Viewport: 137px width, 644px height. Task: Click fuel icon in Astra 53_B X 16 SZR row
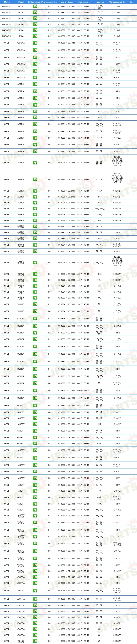(35, 191)
